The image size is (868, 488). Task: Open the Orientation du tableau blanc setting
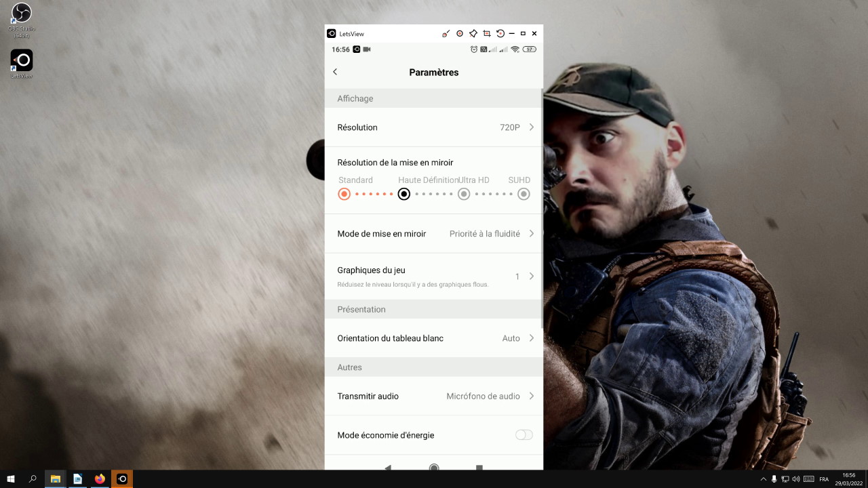pos(434,338)
